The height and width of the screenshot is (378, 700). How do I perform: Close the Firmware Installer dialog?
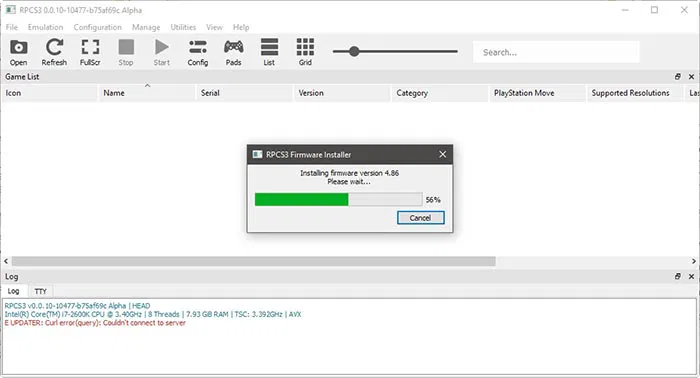pos(442,154)
